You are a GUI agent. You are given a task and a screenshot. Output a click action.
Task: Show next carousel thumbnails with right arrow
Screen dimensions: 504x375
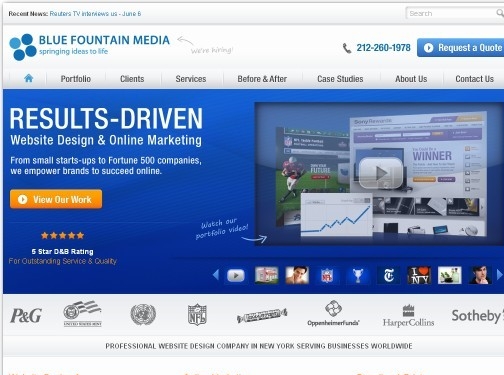pyautogui.click(x=499, y=275)
